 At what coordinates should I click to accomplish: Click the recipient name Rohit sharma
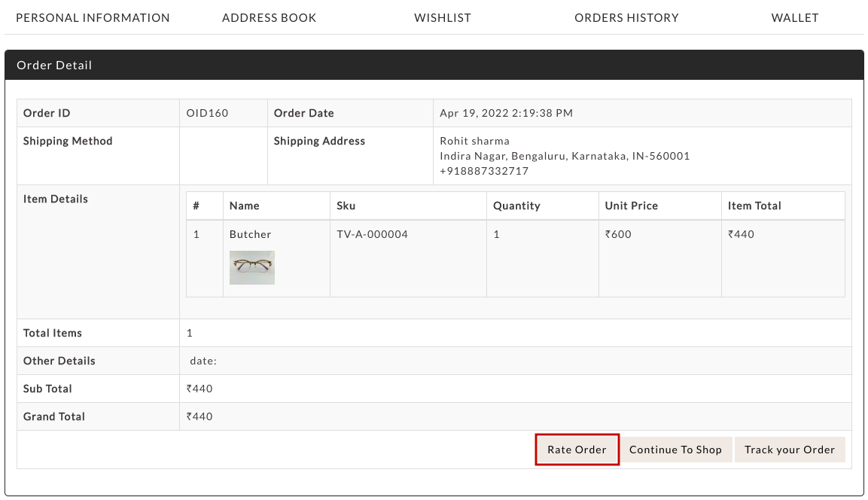pos(474,141)
